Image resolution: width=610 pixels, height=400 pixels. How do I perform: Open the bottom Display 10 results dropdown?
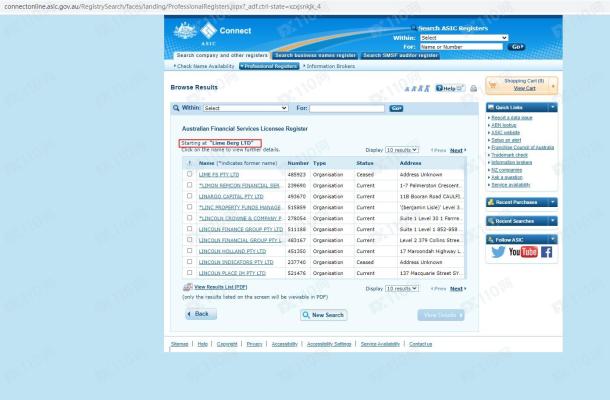point(402,288)
